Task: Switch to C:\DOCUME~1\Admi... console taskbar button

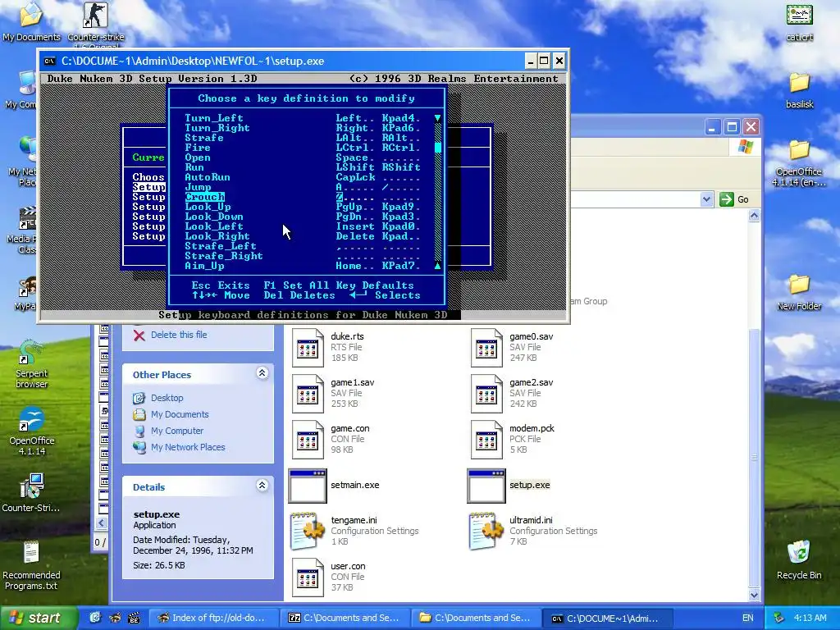Action: (x=608, y=618)
